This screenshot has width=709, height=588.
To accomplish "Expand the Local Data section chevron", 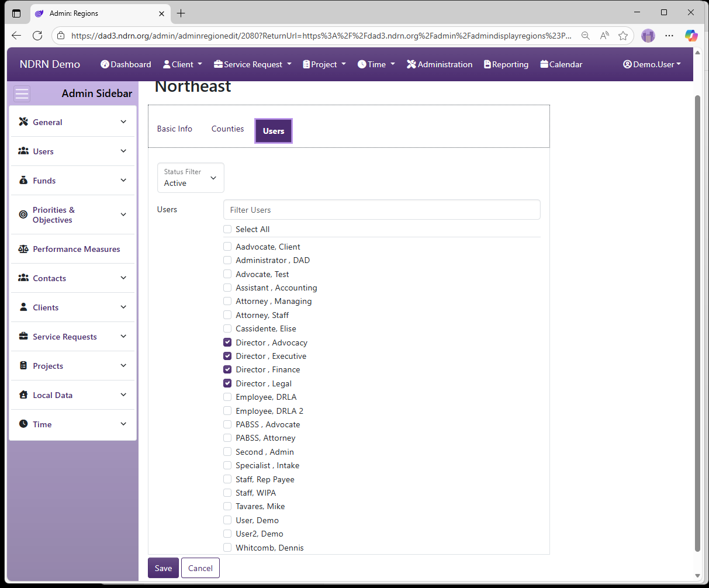I will [123, 395].
